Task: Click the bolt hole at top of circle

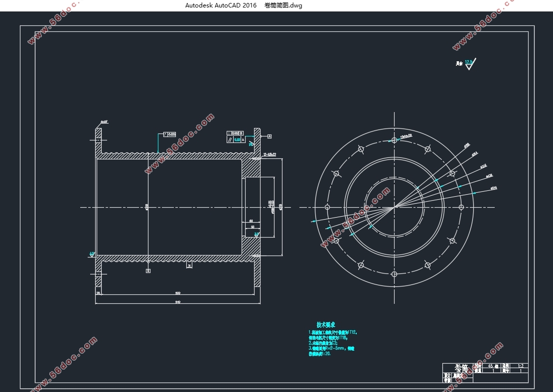Action: 394,140
